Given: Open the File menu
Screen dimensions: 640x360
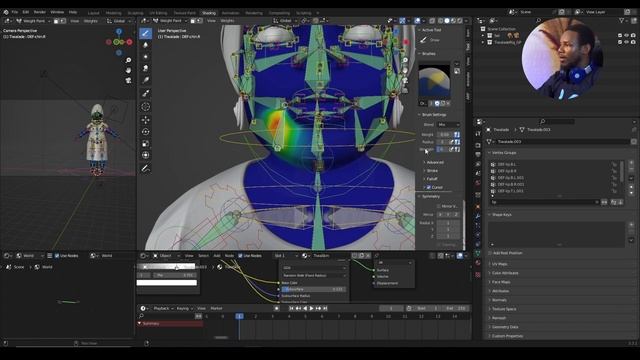Looking at the screenshot, I should click(x=15, y=12).
